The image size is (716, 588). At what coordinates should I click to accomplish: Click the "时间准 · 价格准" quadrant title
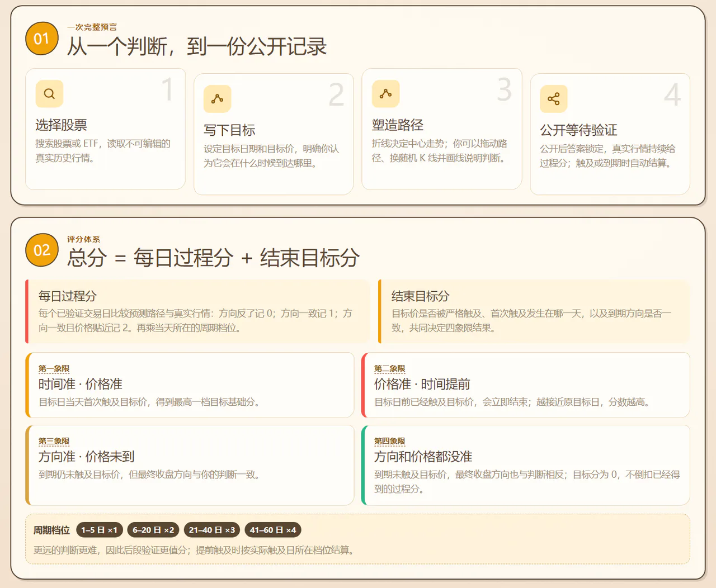[x=81, y=384]
